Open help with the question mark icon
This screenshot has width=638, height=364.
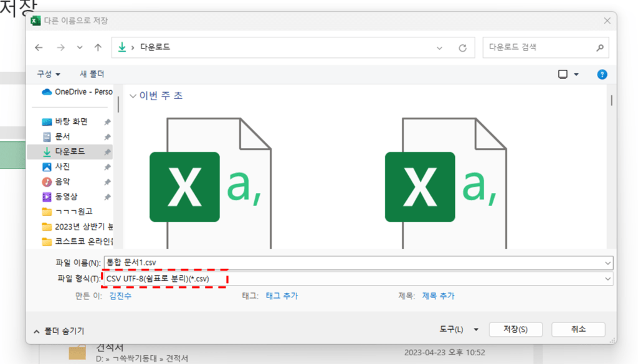tap(602, 74)
